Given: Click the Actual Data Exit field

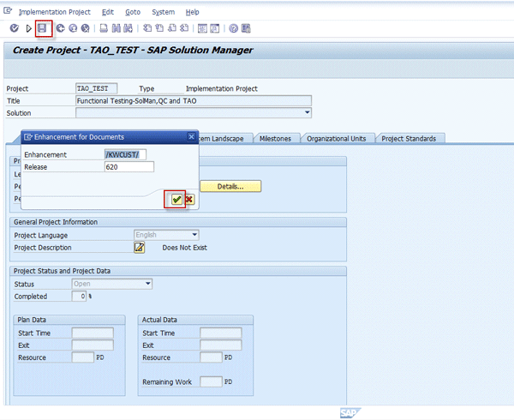Looking at the screenshot, I should coord(221,345).
